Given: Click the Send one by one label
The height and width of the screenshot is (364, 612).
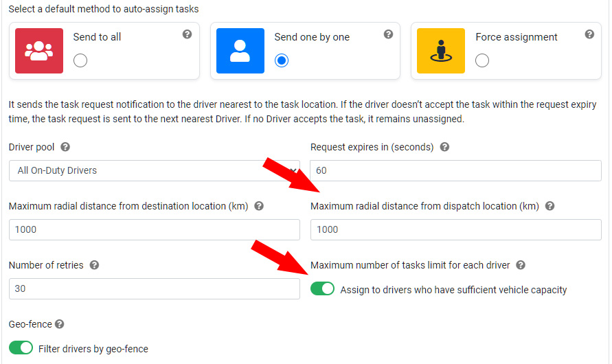Looking at the screenshot, I should point(312,37).
